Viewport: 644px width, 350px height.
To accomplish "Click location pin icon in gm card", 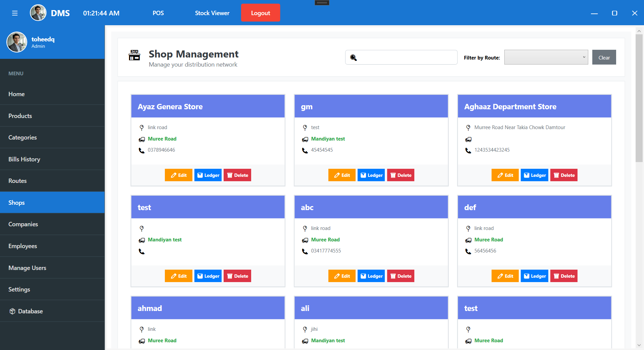I will click(305, 128).
